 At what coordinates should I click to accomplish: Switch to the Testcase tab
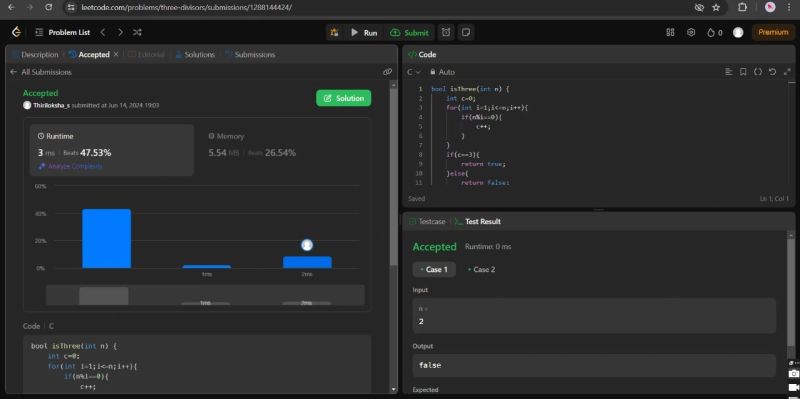click(x=427, y=221)
